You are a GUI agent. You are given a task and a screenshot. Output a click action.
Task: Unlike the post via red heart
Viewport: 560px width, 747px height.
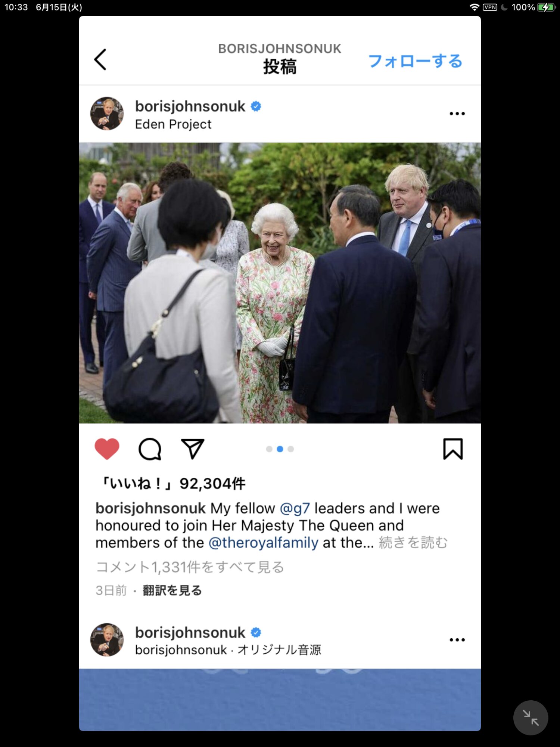107,449
